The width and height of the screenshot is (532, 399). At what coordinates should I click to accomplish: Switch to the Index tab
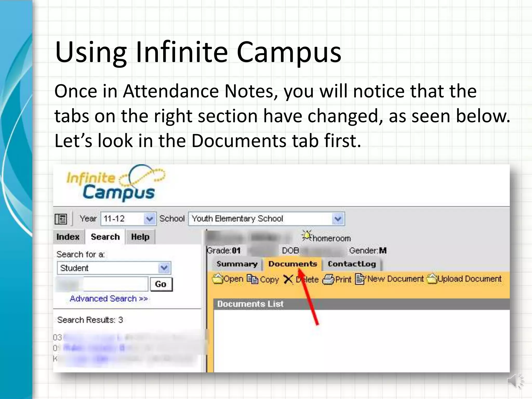tap(68, 237)
